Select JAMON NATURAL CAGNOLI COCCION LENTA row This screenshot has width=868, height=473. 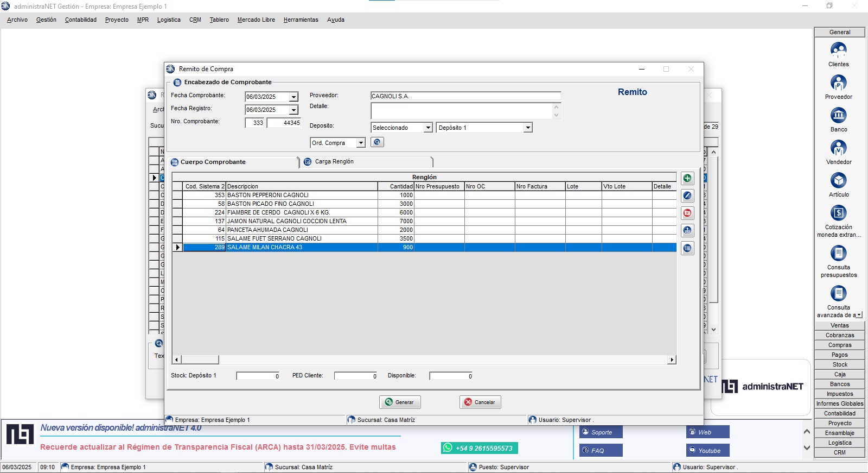424,221
